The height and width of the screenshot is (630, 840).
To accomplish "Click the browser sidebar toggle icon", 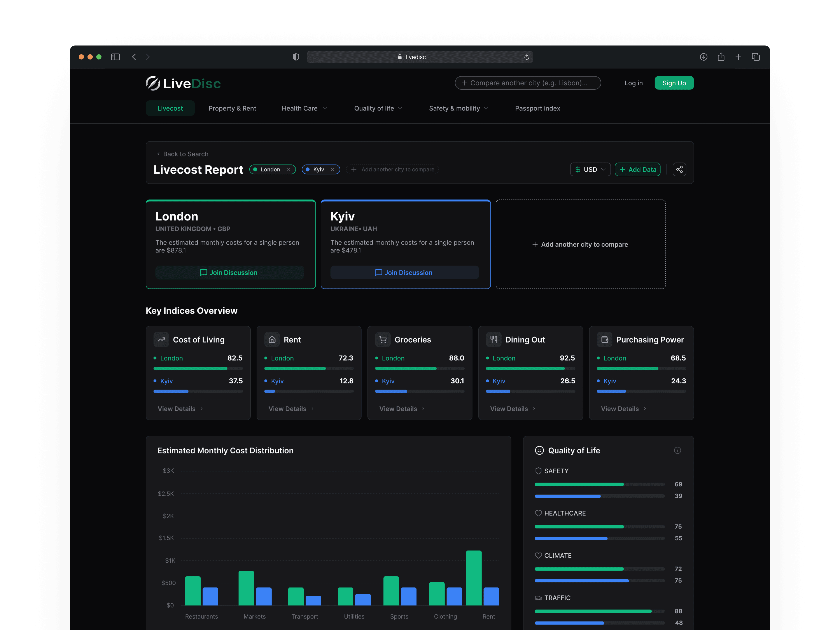I will (x=115, y=57).
